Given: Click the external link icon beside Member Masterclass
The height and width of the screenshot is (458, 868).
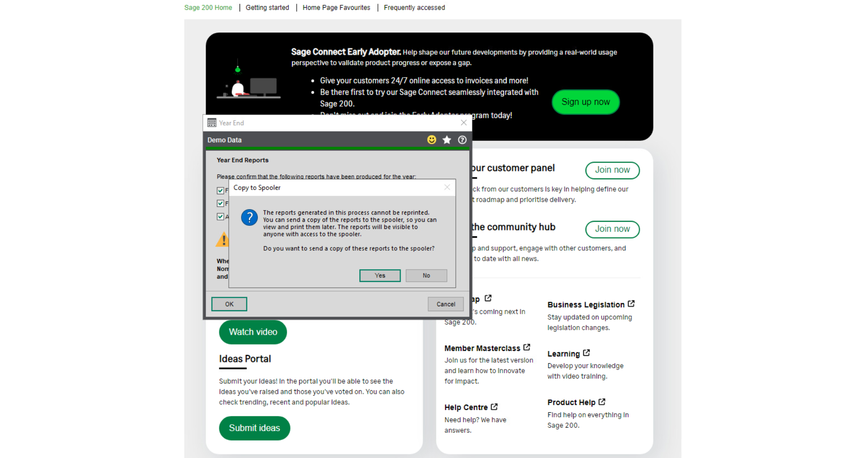Looking at the screenshot, I should [527, 347].
